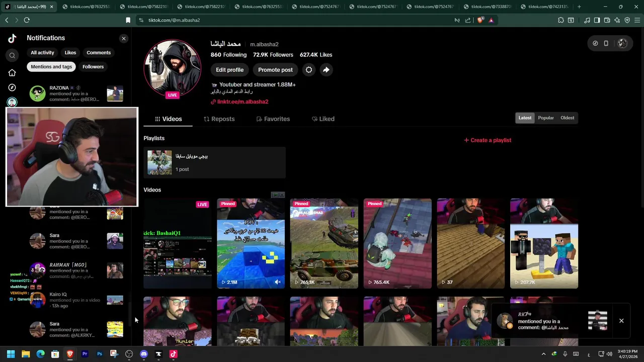Click the TikTok logo in sidebar
The height and width of the screenshot is (362, 644).
[12, 38]
